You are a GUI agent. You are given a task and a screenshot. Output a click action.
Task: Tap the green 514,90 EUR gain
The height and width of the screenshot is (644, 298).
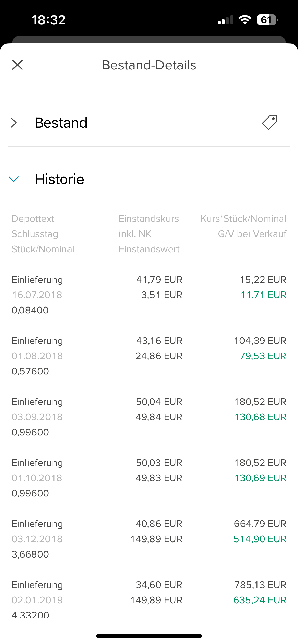point(260,539)
